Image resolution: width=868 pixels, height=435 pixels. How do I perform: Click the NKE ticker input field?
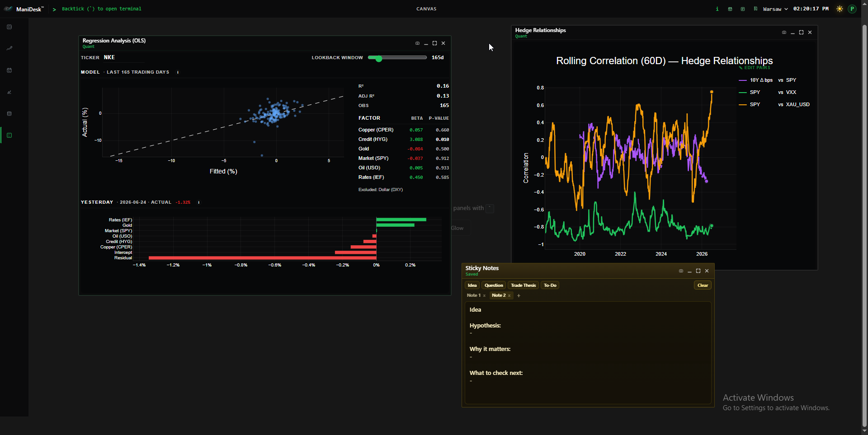click(x=123, y=57)
